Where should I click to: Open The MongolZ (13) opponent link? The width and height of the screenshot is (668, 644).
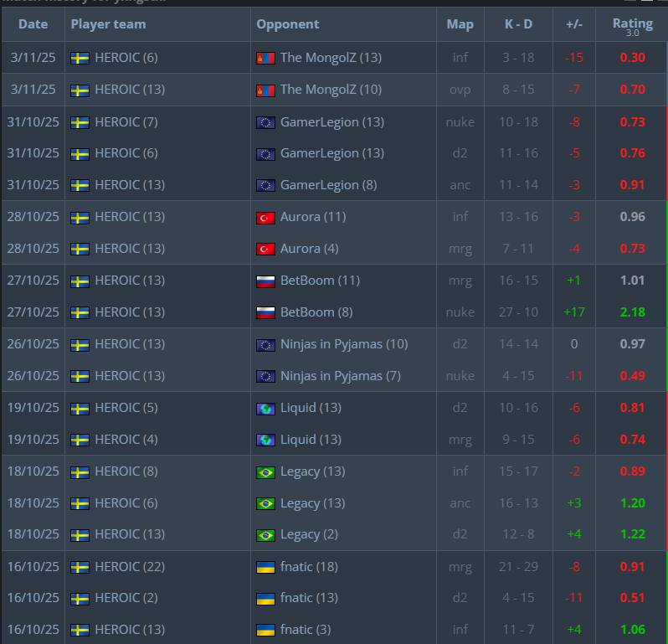tap(331, 58)
